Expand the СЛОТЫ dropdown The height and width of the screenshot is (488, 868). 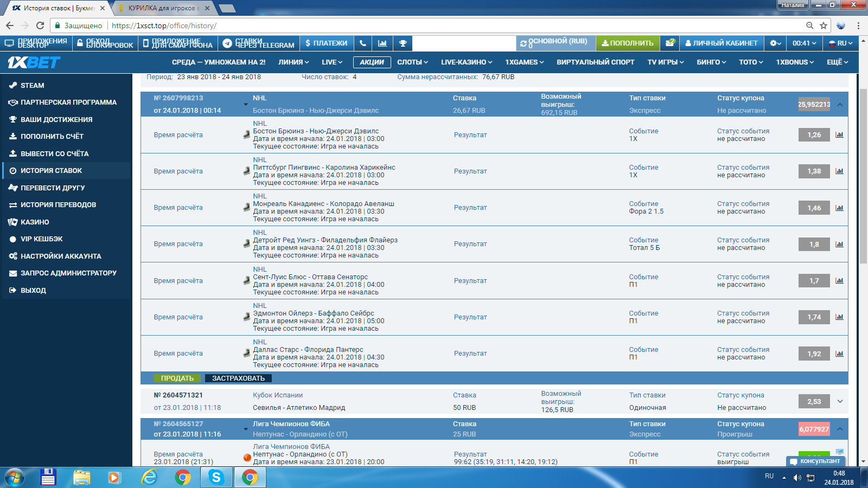coord(413,62)
